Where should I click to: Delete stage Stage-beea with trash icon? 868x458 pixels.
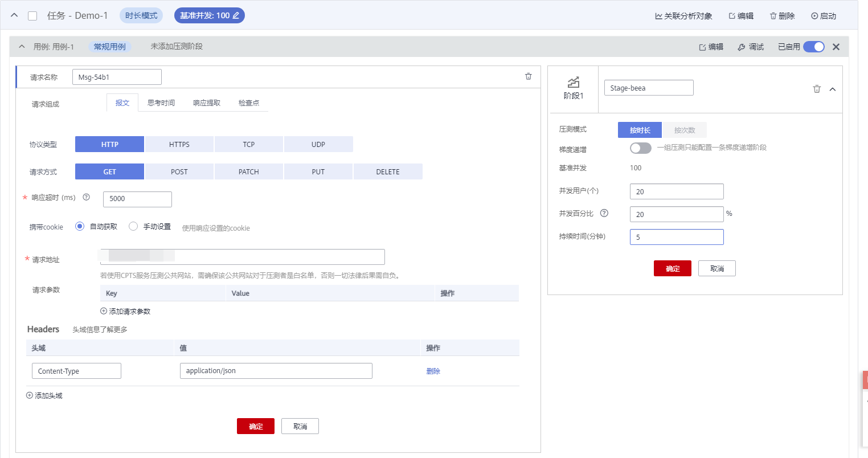pos(817,89)
